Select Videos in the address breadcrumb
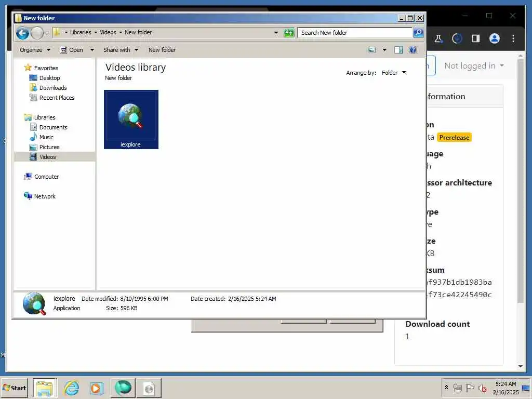The height and width of the screenshot is (399, 532). tap(108, 32)
